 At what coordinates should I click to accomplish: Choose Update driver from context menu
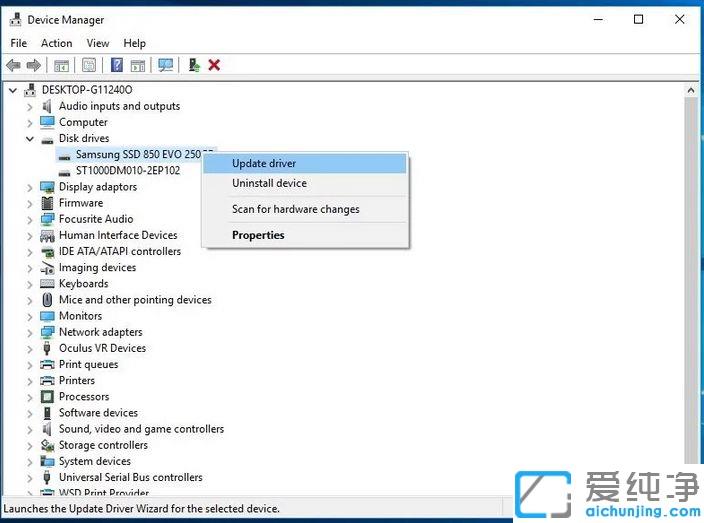pyautogui.click(x=264, y=163)
